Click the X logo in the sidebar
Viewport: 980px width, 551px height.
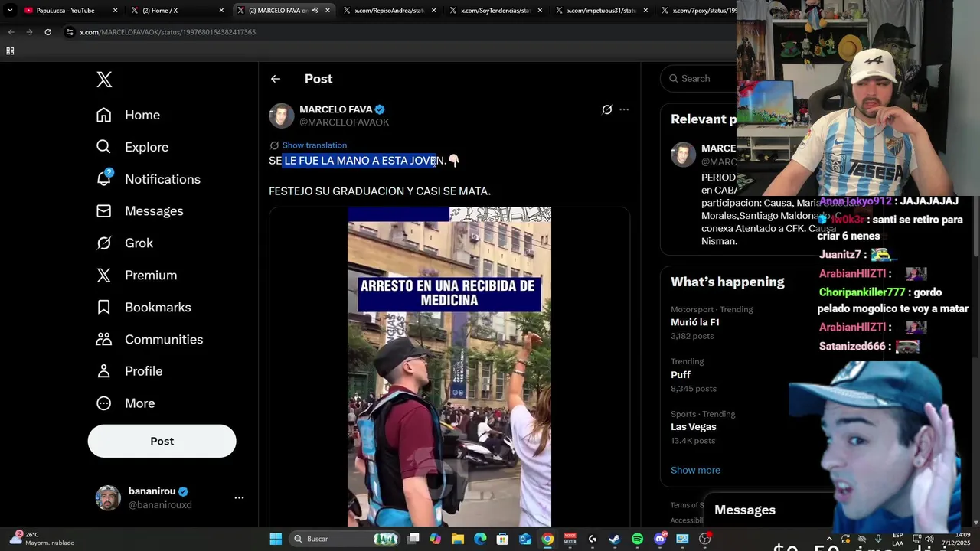(x=104, y=80)
